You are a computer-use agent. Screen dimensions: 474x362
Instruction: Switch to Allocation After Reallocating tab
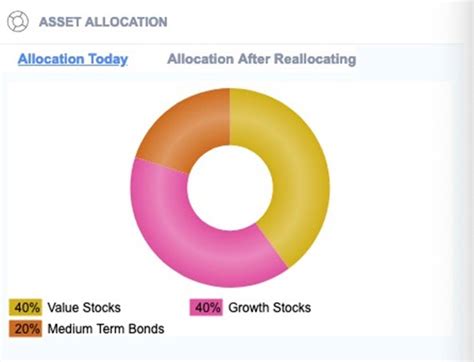(x=262, y=59)
